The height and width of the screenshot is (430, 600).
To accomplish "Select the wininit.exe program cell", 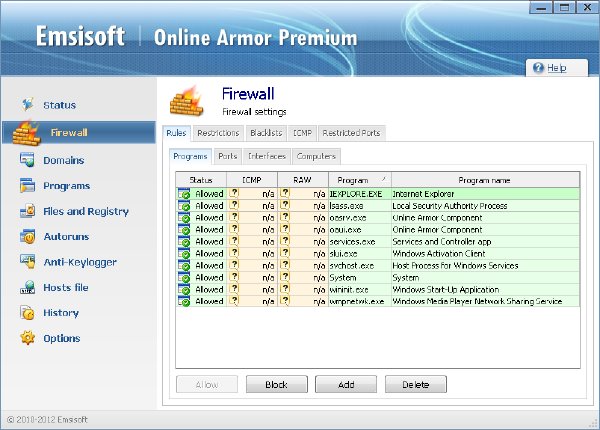I will click(x=360, y=290).
